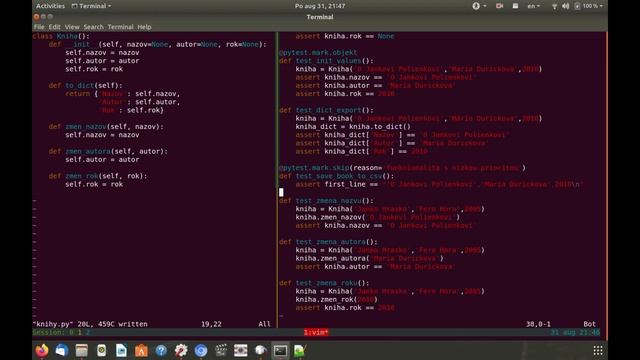Screen dimensions: 640x360
Task: Click 'def test_zmena_roku():' line
Action: (x=324, y=283)
